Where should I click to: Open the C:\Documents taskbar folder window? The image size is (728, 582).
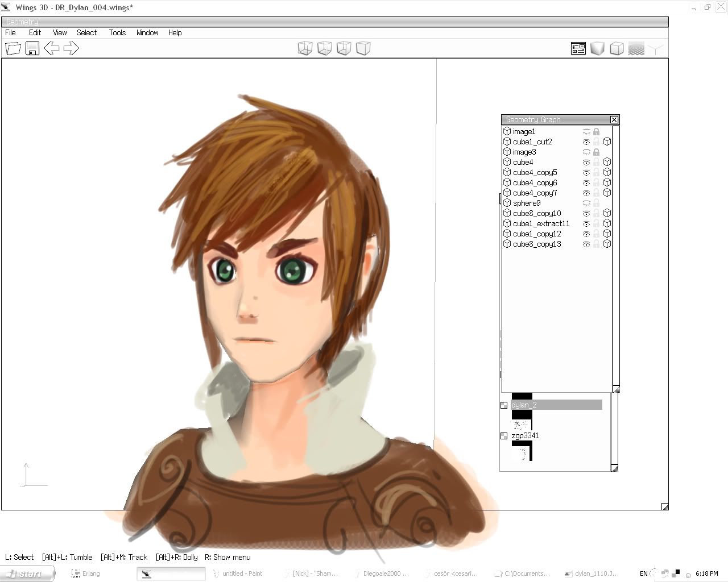click(x=522, y=573)
